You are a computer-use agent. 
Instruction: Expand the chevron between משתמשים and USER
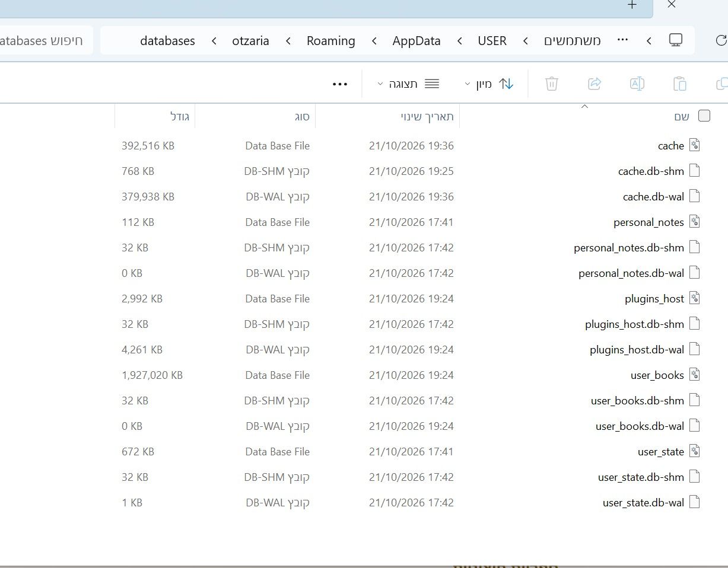point(526,40)
